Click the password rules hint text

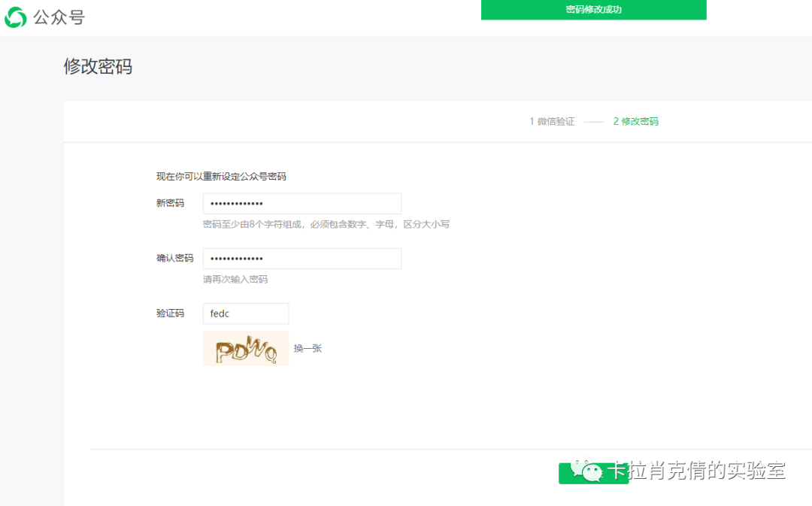point(326,223)
